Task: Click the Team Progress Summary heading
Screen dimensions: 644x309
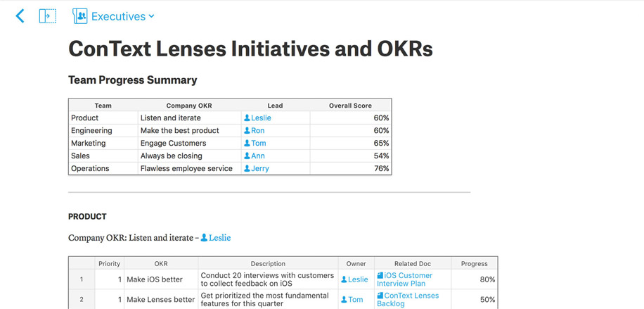Action: click(132, 80)
